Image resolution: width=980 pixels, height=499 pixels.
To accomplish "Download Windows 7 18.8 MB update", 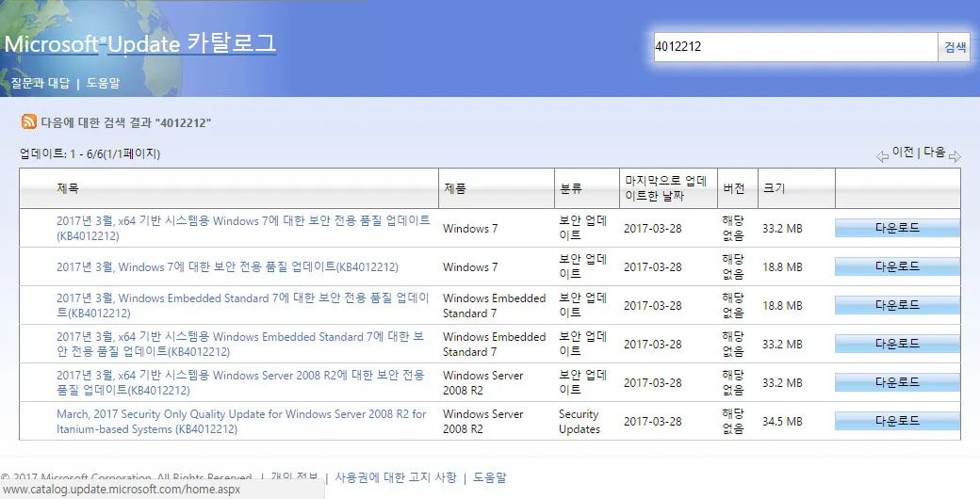I will [x=897, y=266].
